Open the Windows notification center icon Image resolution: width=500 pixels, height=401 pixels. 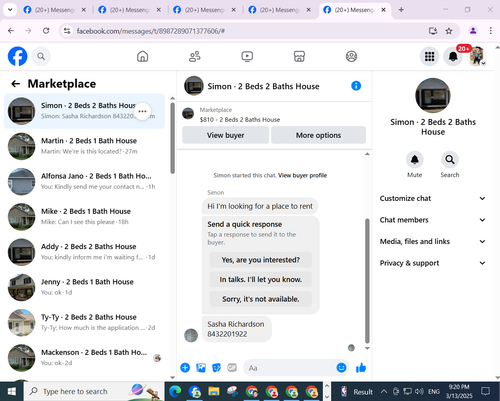click(x=486, y=391)
